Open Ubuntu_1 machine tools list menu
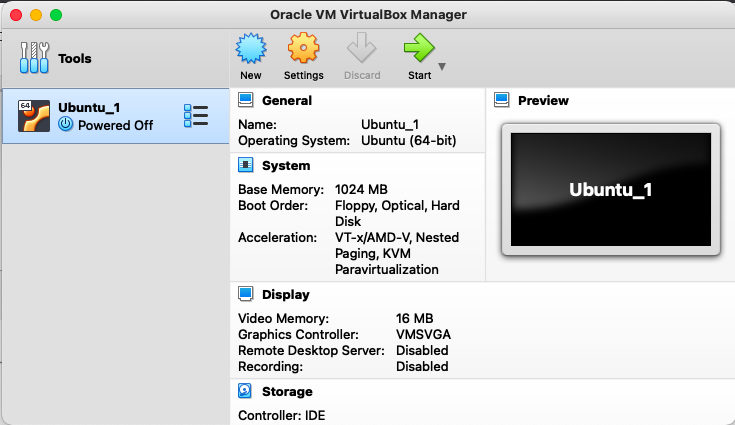 coord(196,116)
